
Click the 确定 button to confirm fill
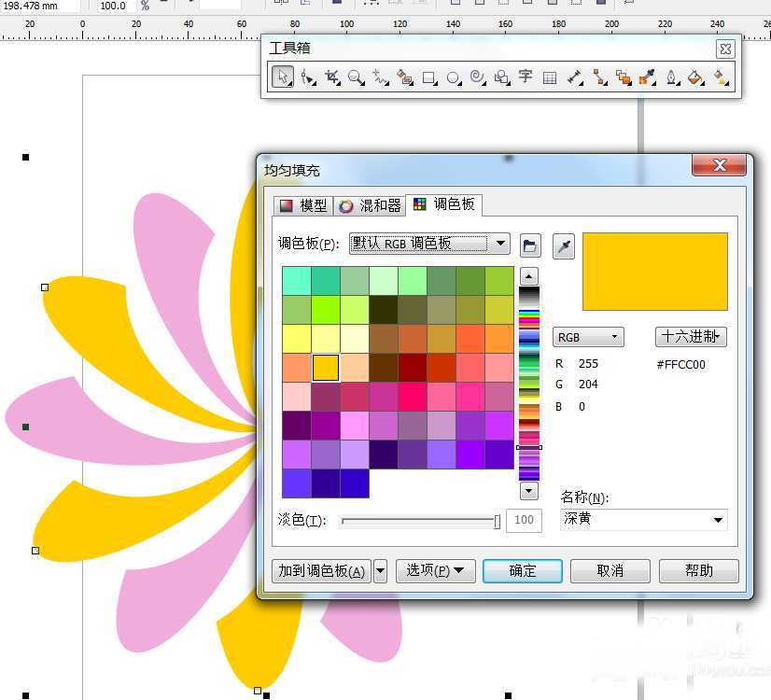522,570
